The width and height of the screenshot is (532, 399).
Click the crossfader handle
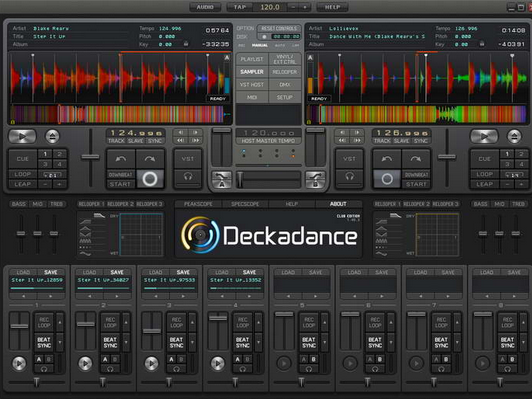(x=240, y=179)
